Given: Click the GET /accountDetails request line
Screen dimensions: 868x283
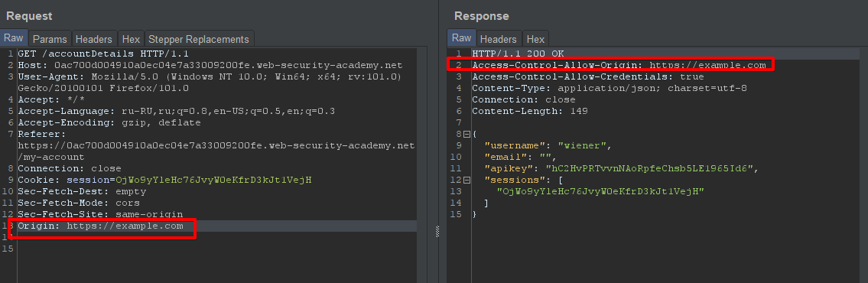Looking at the screenshot, I should (x=103, y=54).
